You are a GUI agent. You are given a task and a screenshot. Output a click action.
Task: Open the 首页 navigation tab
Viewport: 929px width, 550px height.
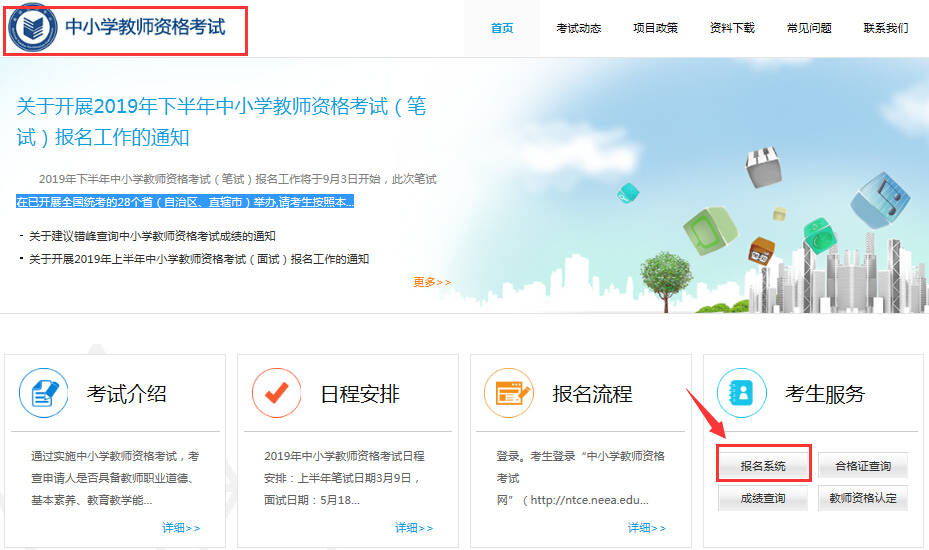(x=502, y=28)
